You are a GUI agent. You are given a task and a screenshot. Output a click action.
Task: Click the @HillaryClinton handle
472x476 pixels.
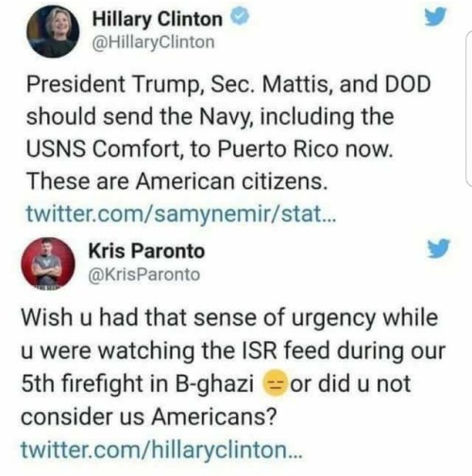click(153, 42)
